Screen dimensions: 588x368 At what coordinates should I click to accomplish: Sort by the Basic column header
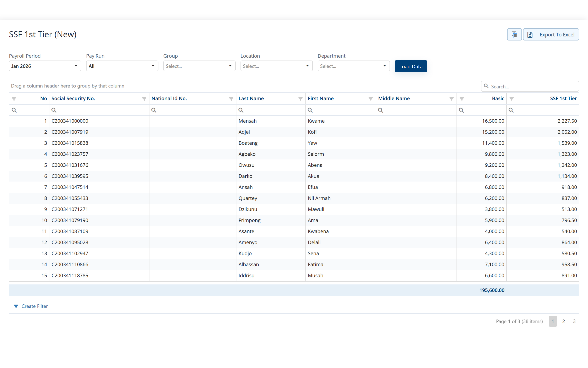[x=498, y=99]
